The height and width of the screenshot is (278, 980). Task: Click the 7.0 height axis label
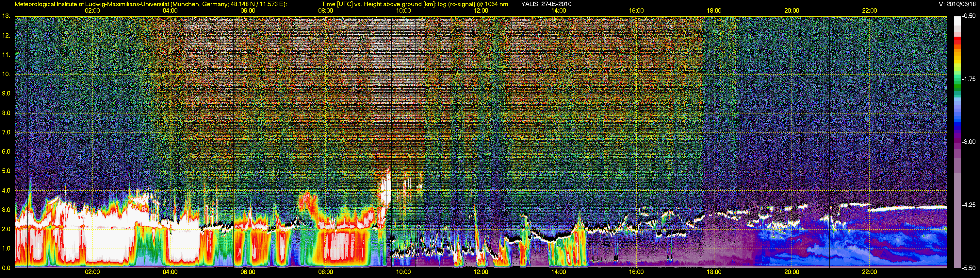(6, 132)
